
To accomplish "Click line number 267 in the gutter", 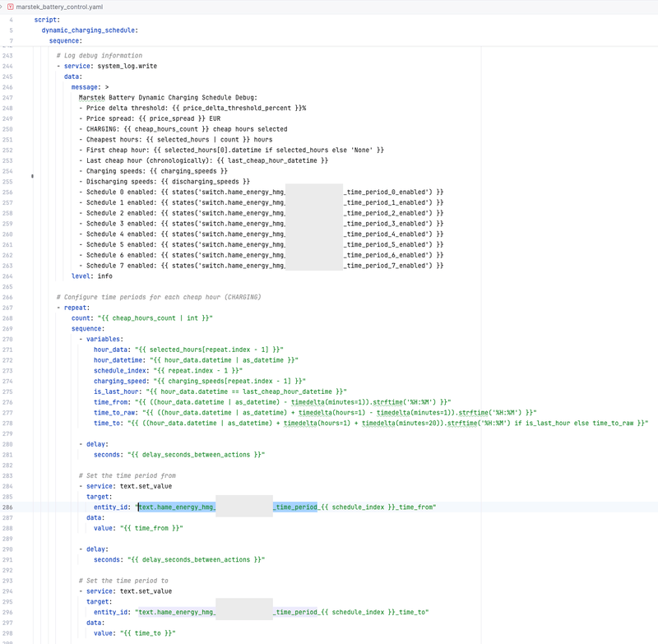I will (7, 308).
